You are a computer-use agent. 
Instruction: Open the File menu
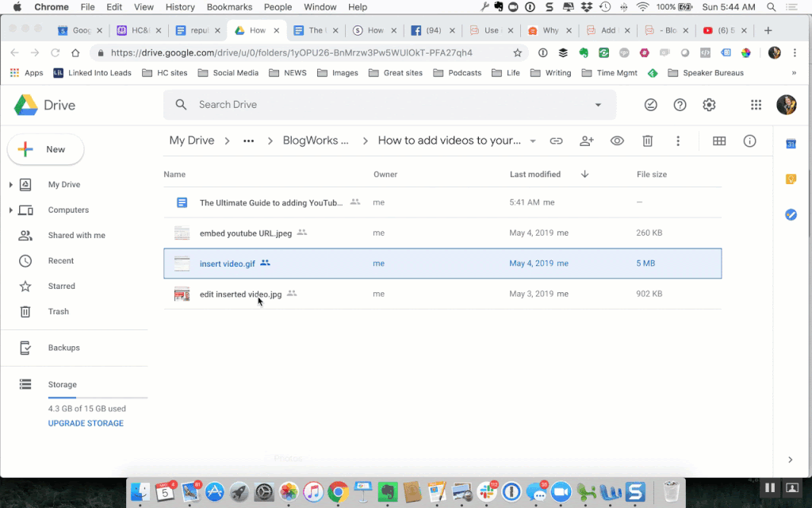(x=87, y=7)
